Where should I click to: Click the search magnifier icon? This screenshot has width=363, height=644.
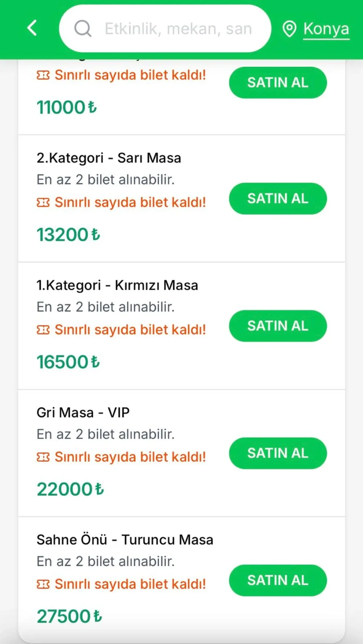pos(83,28)
